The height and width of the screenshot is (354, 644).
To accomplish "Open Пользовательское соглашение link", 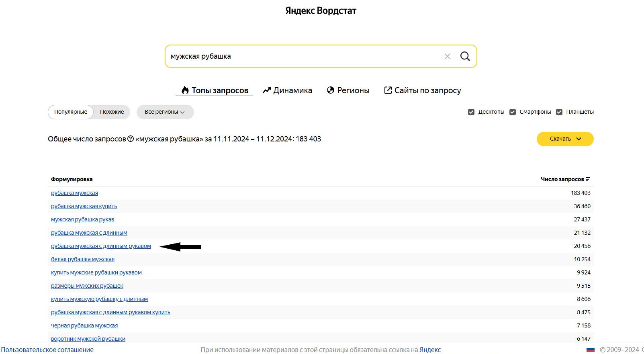I will click(47, 350).
